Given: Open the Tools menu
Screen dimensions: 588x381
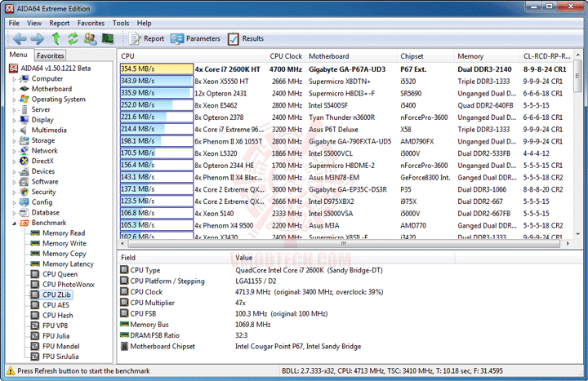Looking at the screenshot, I should 121,24.
